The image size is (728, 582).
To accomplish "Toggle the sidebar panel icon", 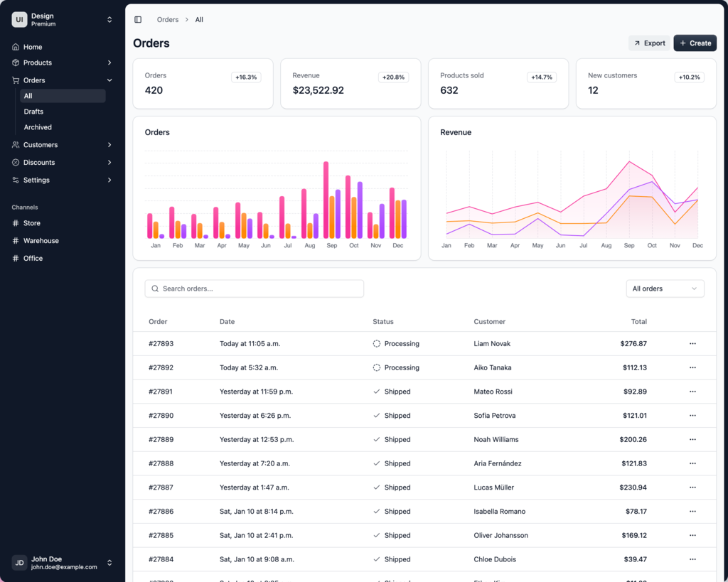I will click(138, 20).
